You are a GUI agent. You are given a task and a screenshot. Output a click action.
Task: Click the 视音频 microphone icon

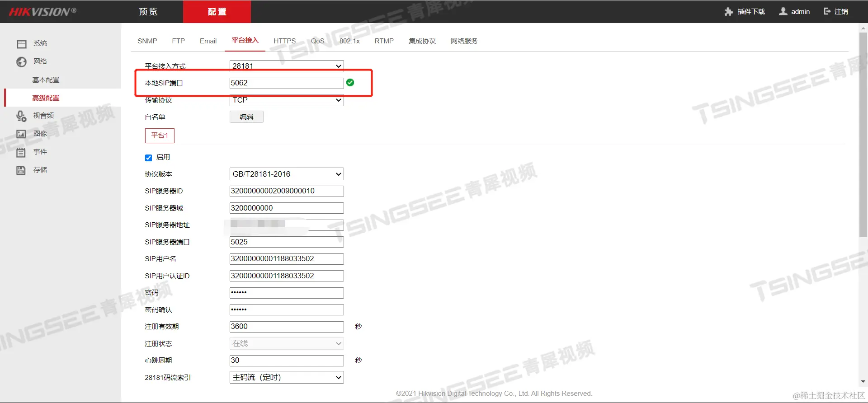click(21, 116)
